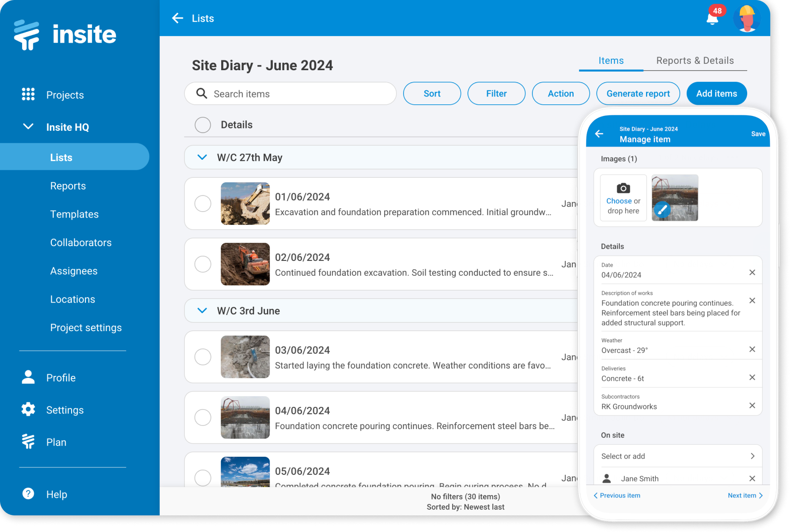Switch to the Reports & Details tab
This screenshot has height=532, width=798.
(x=695, y=60)
